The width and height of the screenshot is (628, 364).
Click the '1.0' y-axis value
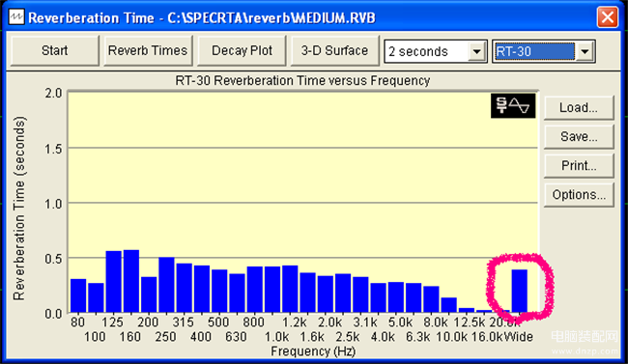tap(53, 204)
